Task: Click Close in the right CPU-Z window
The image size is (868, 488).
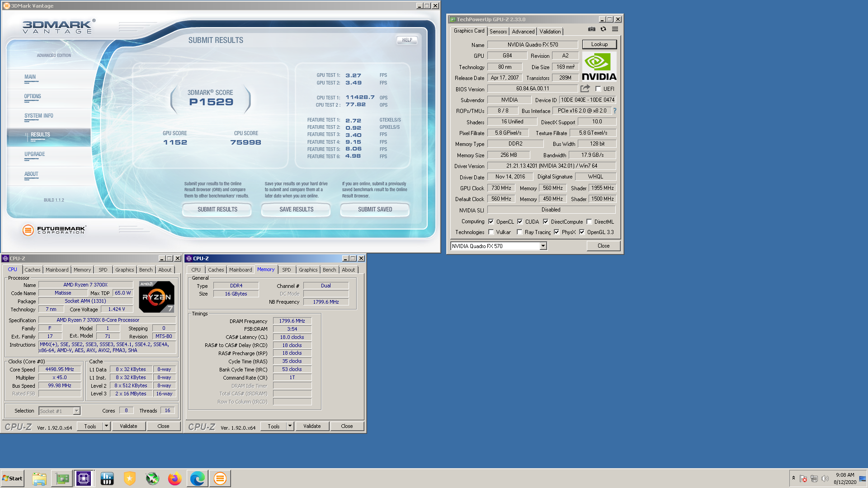Action: click(x=347, y=426)
